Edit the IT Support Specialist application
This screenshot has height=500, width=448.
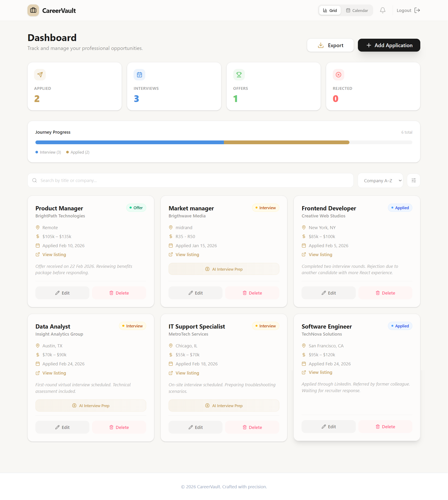point(196,428)
